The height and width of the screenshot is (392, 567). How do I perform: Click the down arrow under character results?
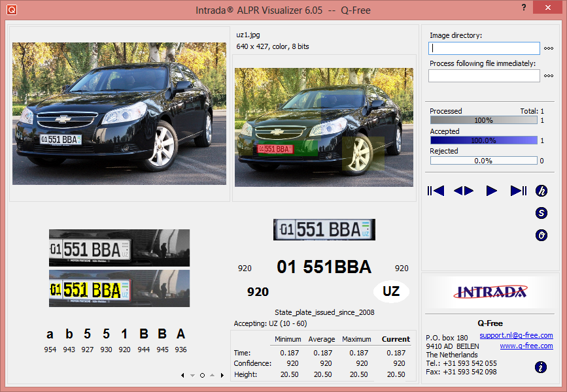[x=192, y=376]
